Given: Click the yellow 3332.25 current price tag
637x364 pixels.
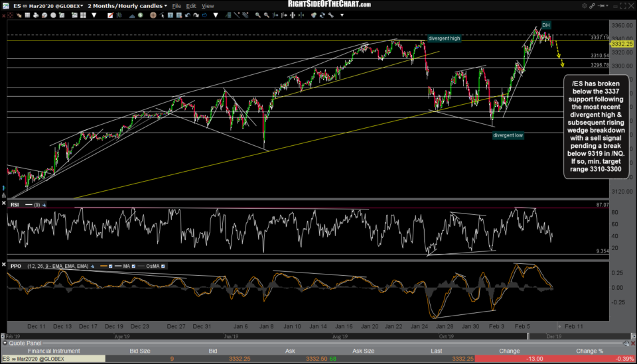Looking at the screenshot, I should [x=622, y=44].
